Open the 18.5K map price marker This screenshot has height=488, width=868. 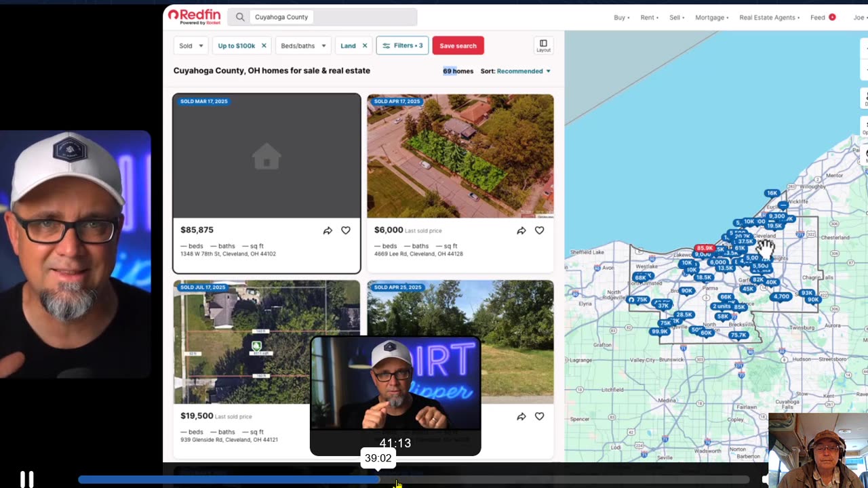coord(703,277)
